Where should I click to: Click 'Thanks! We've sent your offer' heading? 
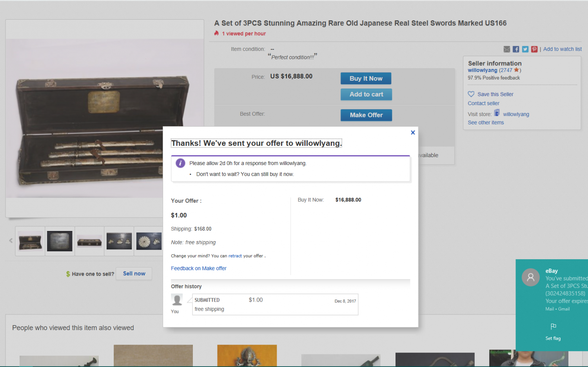pos(256,143)
